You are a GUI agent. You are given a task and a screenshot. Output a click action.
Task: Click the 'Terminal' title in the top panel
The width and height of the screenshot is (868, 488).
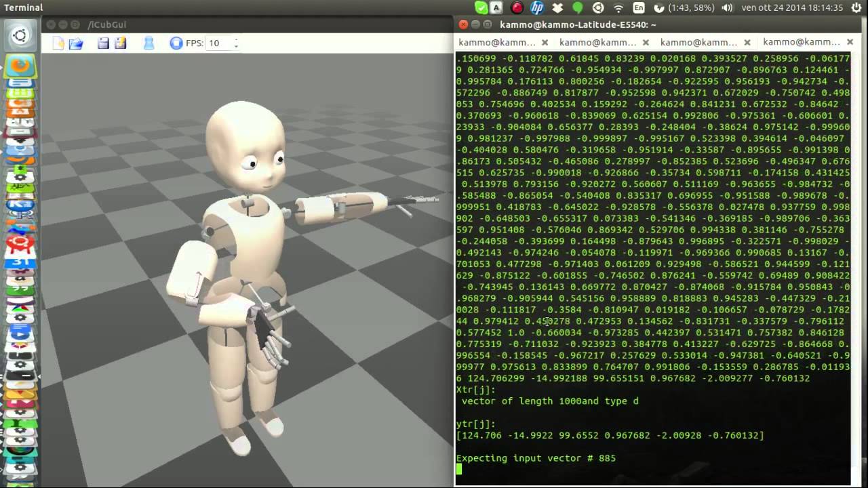24,7
